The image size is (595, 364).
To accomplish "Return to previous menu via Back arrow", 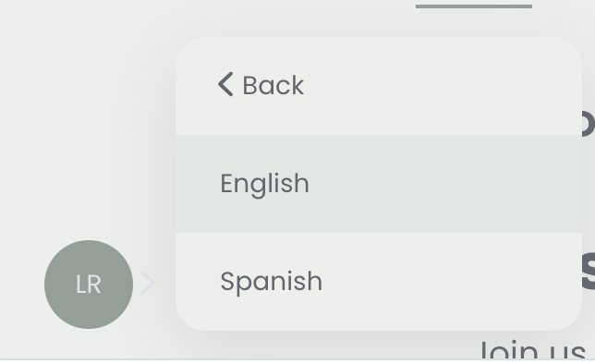I will pyautogui.click(x=225, y=84).
